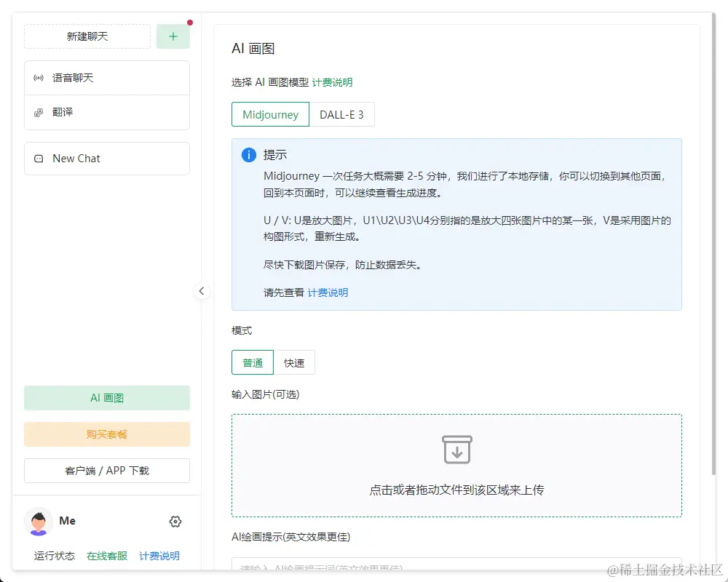Click the 模式 label

242,330
